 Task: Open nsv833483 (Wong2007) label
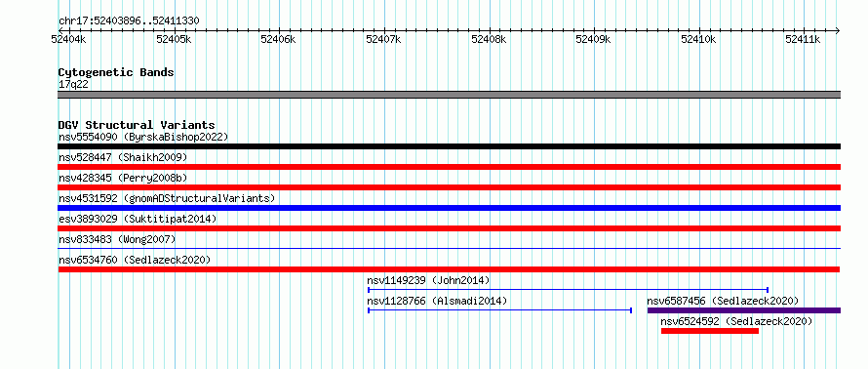click(117, 239)
